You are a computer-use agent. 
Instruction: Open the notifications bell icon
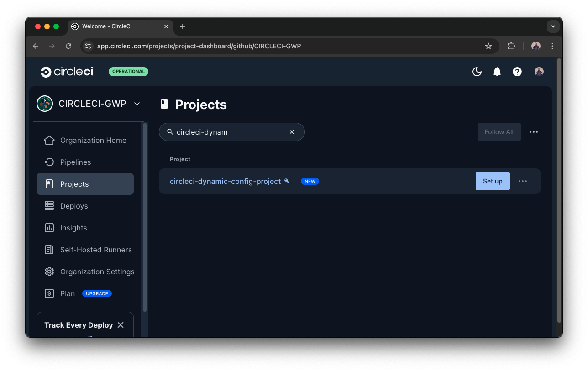click(497, 72)
